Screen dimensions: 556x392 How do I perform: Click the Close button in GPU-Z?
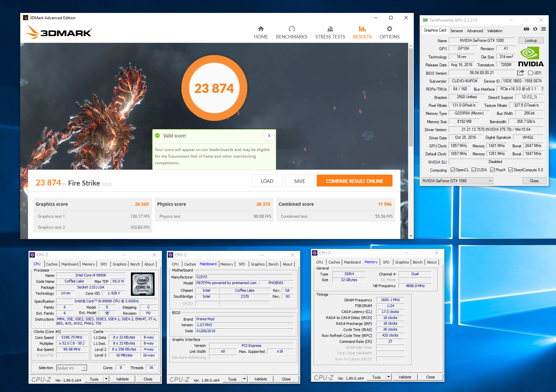point(534,181)
